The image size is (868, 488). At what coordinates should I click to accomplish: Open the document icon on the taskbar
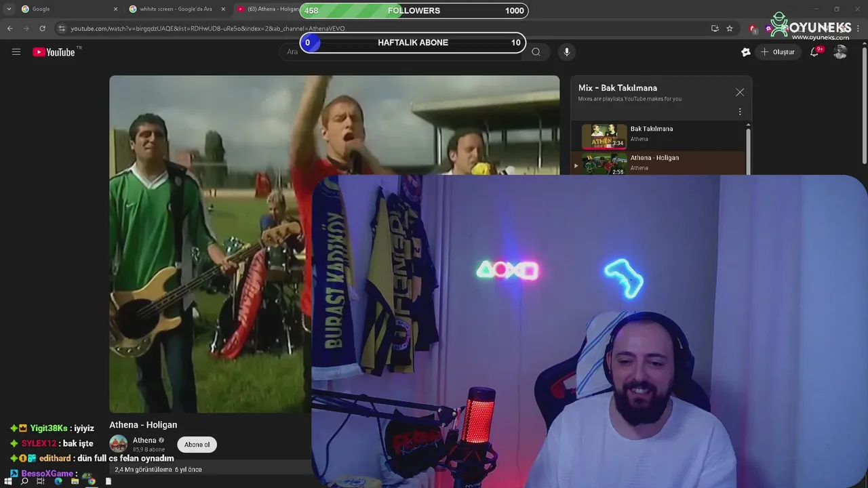(108, 481)
